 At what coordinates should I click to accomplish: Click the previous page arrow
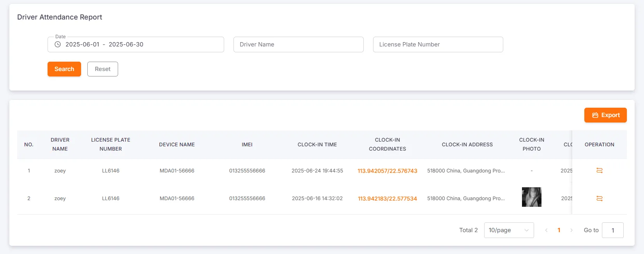pos(546,230)
